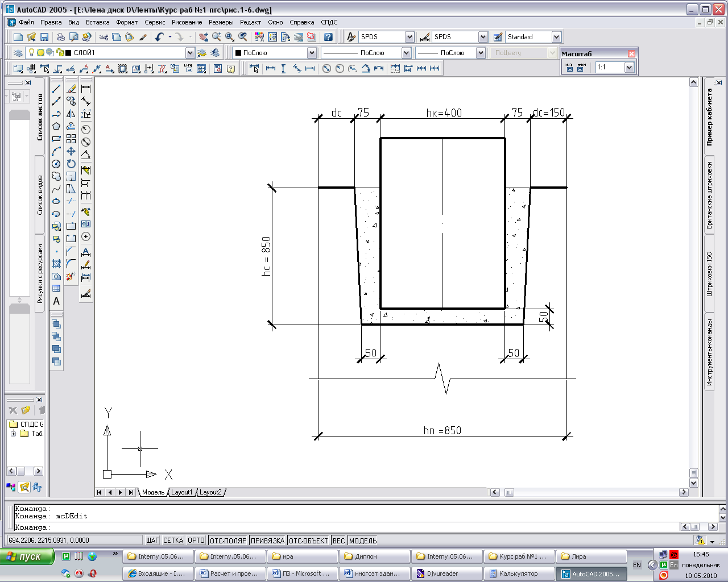Open the СЛОЙ1 layer dropdown
The width and height of the screenshot is (728, 582).
pos(190,53)
